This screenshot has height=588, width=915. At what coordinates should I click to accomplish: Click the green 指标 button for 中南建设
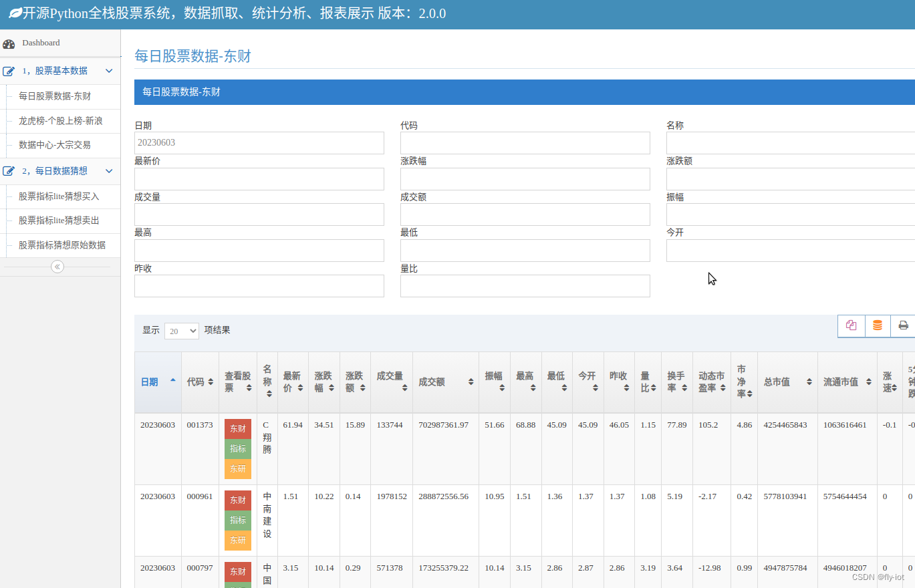237,520
